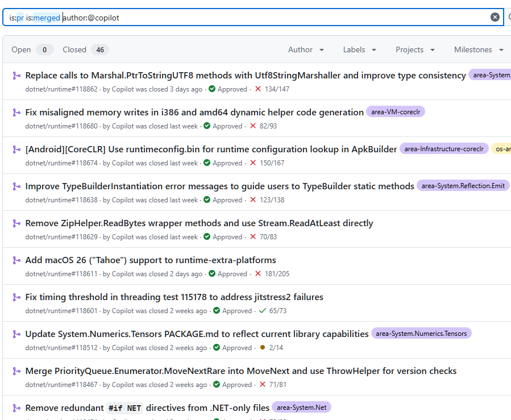Viewport: 511px width, 420px height.
Task: Click green checkmark for 65/73 checks status
Action: point(263,311)
